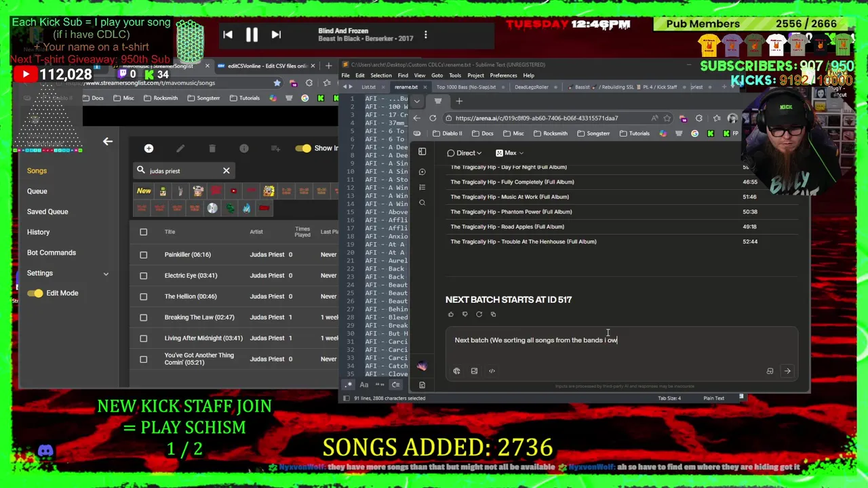Regenerate the chat response
The image size is (868, 488).
click(x=479, y=314)
